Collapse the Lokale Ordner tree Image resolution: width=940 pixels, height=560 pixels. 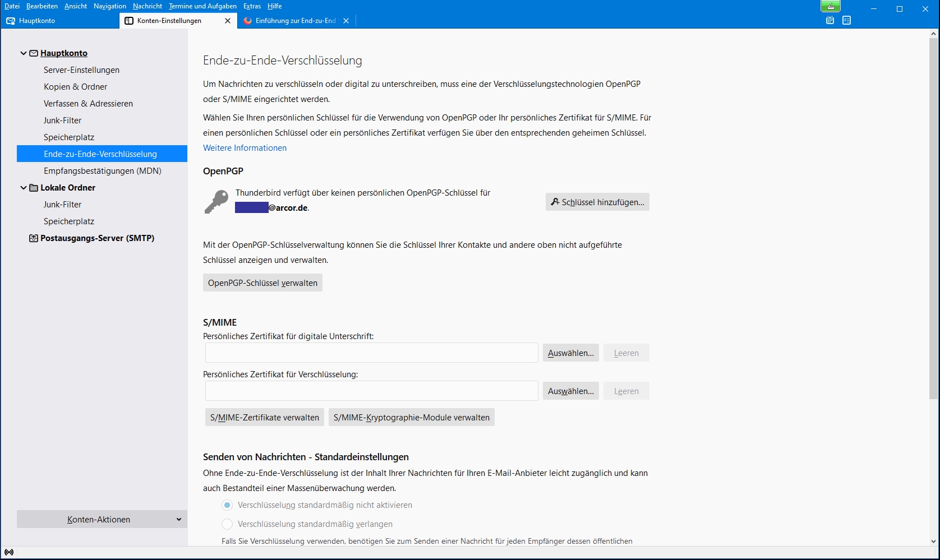click(x=24, y=188)
